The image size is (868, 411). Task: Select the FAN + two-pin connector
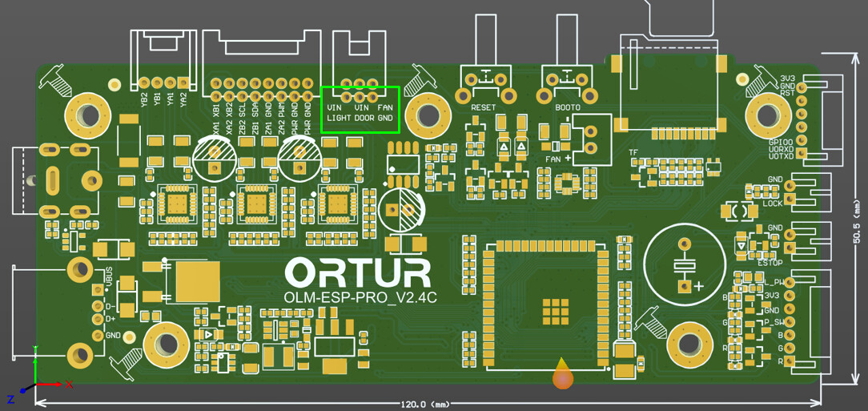click(592, 139)
